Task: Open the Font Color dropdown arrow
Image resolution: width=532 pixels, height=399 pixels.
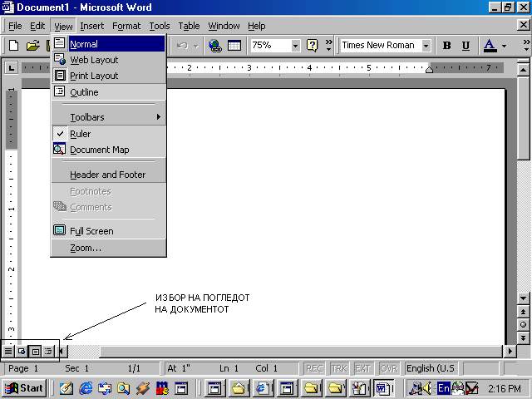Action: (505, 45)
